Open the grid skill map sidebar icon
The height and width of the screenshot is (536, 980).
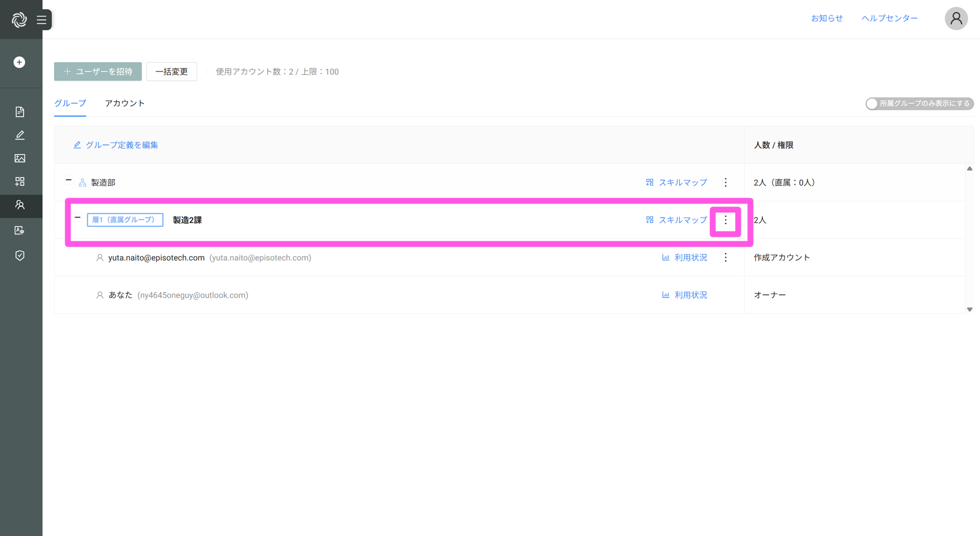pyautogui.click(x=20, y=181)
